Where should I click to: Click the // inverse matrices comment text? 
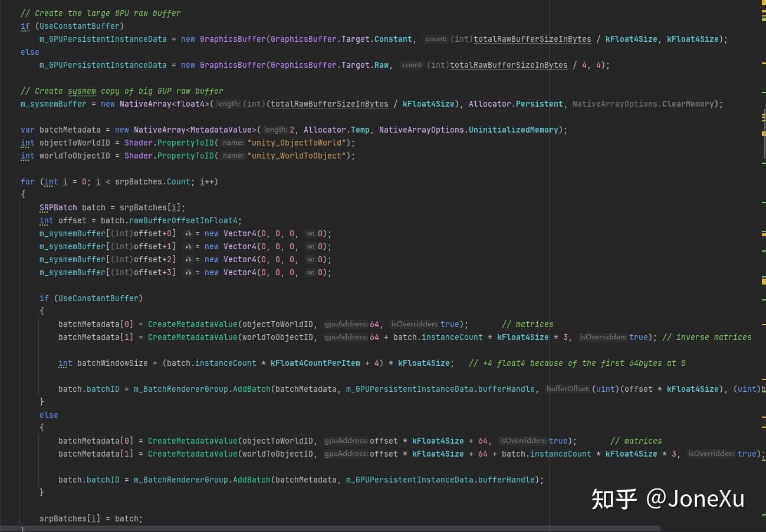tap(706, 337)
